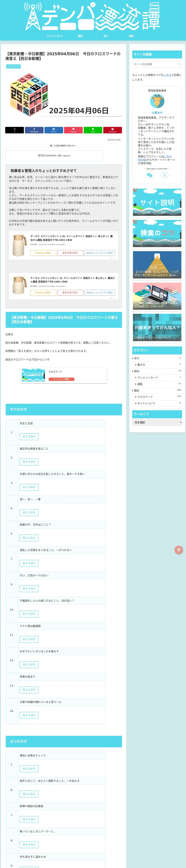Screen dimensions: 186x868
Task: Show answer for タテ 16 才能や知識
Action: pos(29,715)
